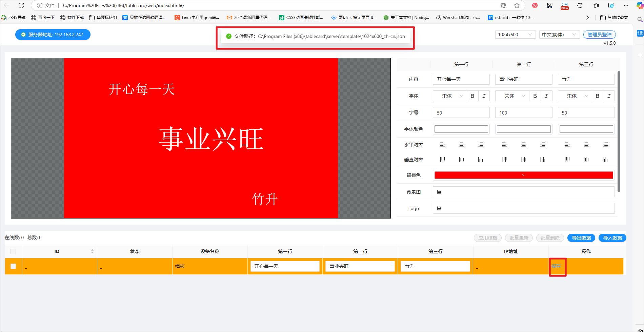Check the template row checkbox
This screenshot has width=644, height=332.
coord(13,266)
